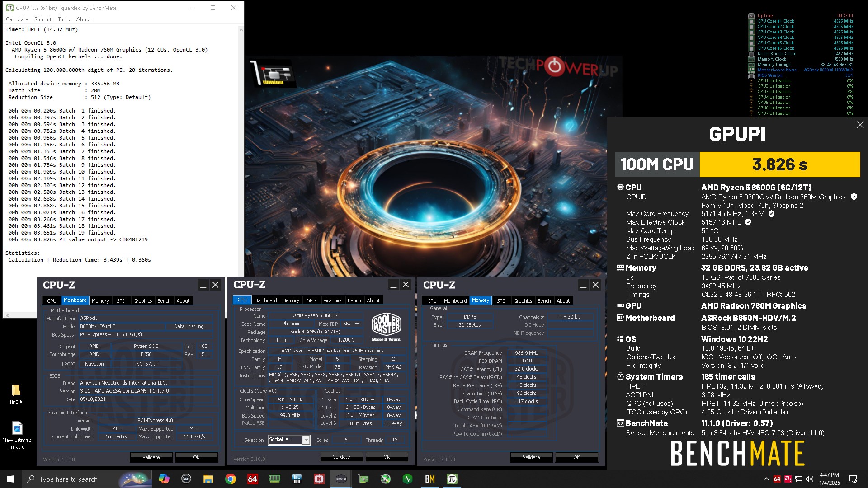The height and width of the screenshot is (488, 868).
Task: Click the Windows Start button
Action: (x=11, y=479)
